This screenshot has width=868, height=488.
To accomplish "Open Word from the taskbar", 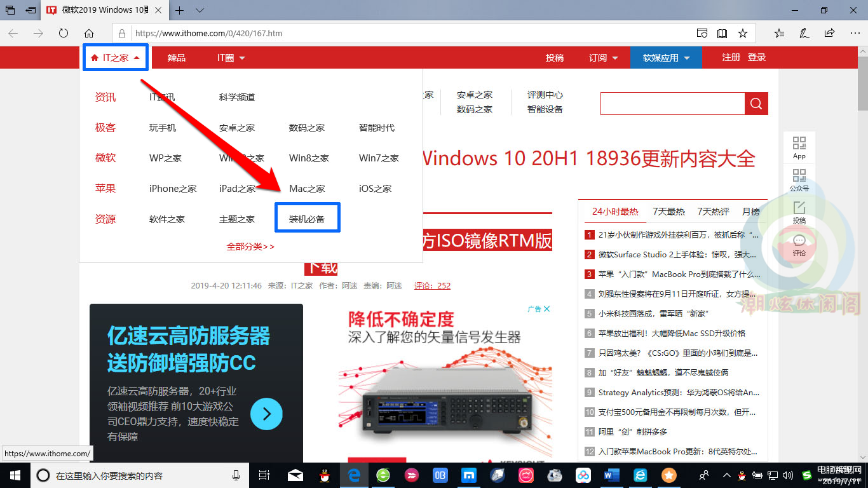I will pyautogui.click(x=612, y=475).
